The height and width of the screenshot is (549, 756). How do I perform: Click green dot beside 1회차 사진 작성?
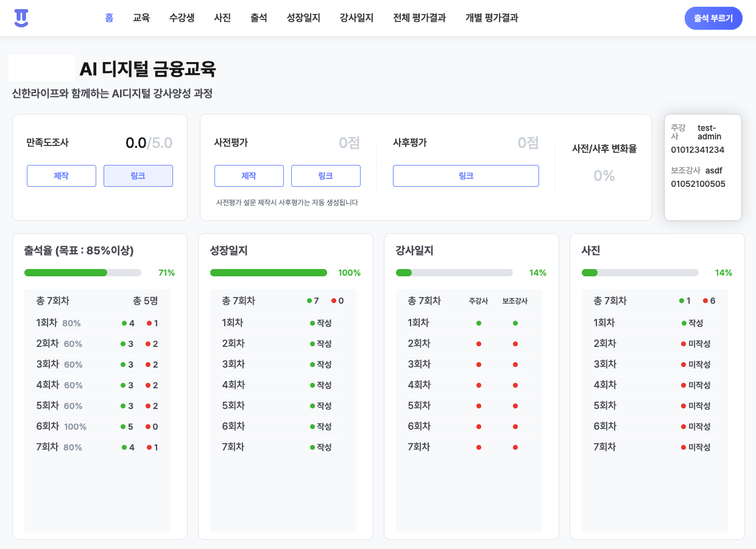pyautogui.click(x=684, y=323)
